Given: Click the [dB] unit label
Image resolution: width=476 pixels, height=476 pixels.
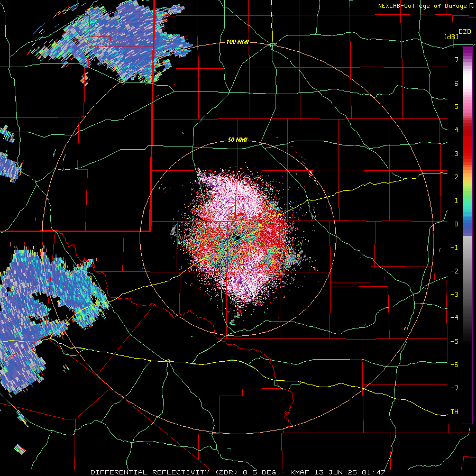Looking at the screenshot, I should point(452,36).
